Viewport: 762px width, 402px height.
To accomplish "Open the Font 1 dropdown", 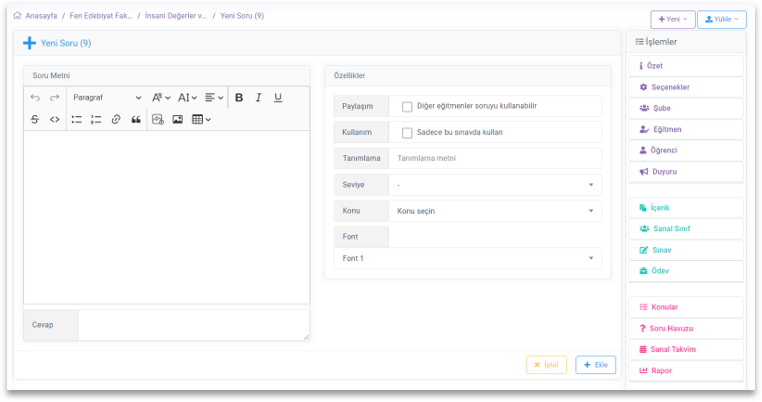I will click(x=468, y=258).
